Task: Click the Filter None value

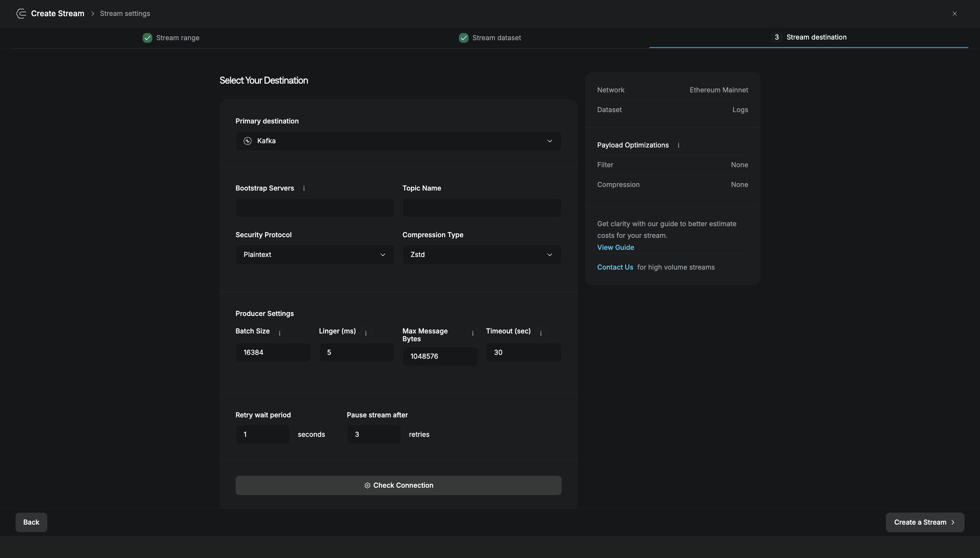Action: pyautogui.click(x=739, y=165)
